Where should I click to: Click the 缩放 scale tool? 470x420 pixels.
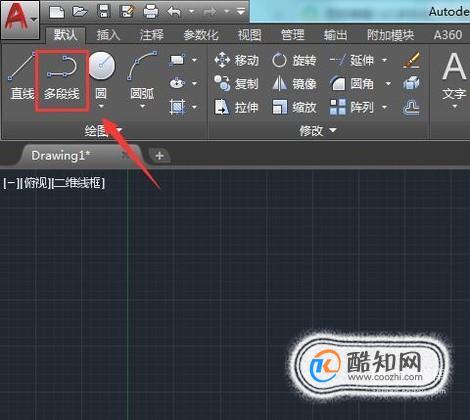[x=294, y=107]
